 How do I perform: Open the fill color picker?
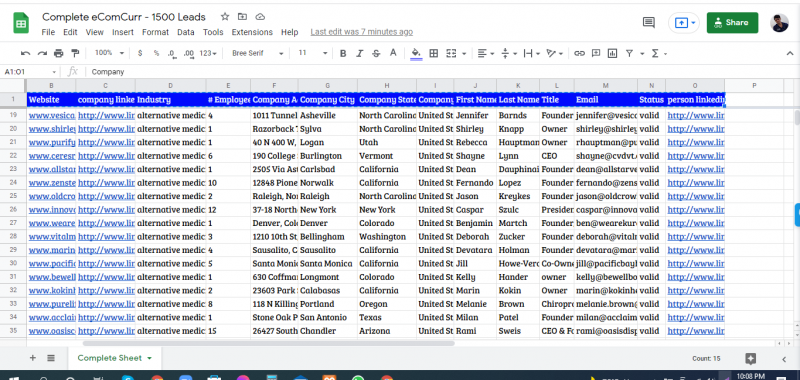click(416, 53)
